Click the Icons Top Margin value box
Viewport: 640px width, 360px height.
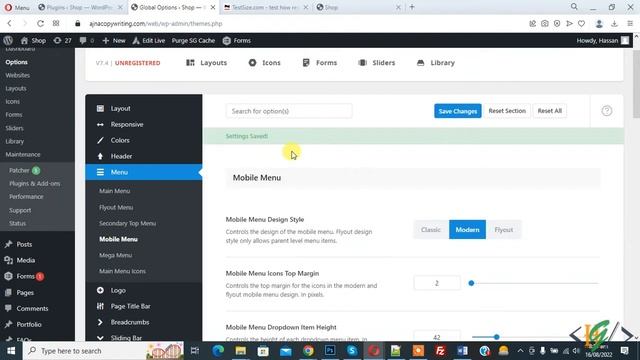437,283
